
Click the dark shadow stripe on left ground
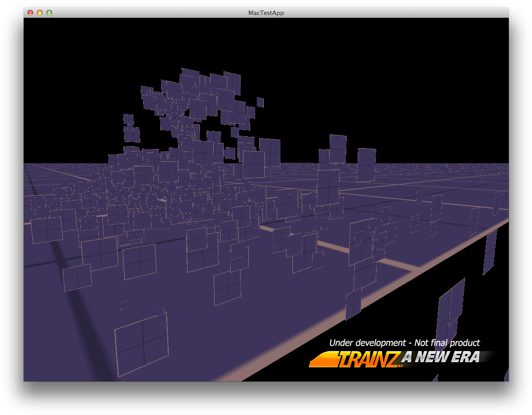tap(71, 284)
